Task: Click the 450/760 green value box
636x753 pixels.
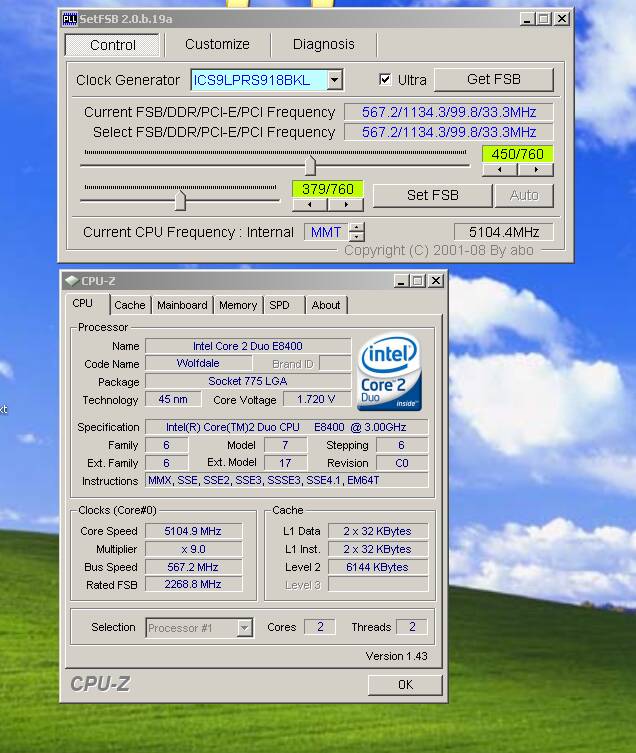Action: [517, 154]
